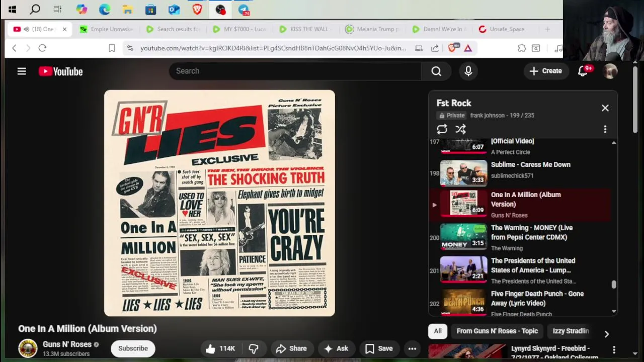Reload the current YouTube page
This screenshot has height=362, width=644.
(42, 48)
